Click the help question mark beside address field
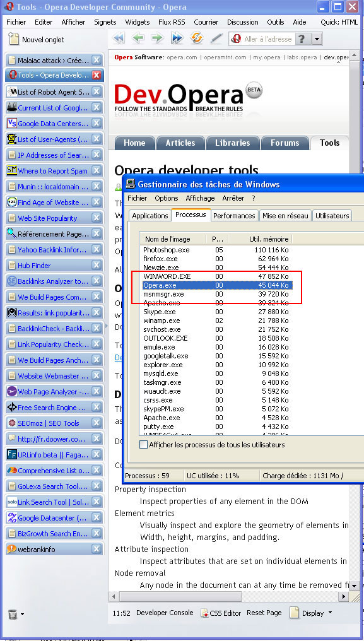 coord(302,39)
